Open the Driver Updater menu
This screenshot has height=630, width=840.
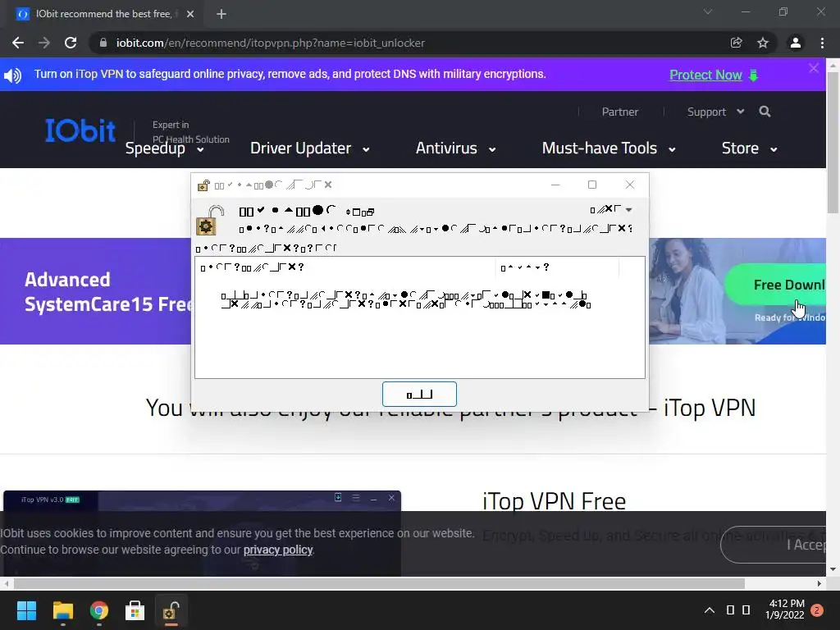309,148
